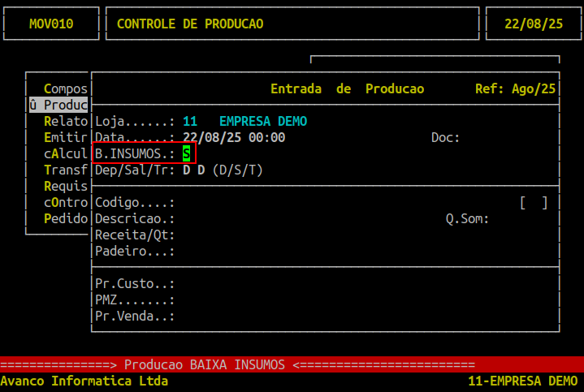Click the Codigo input field

244,202
